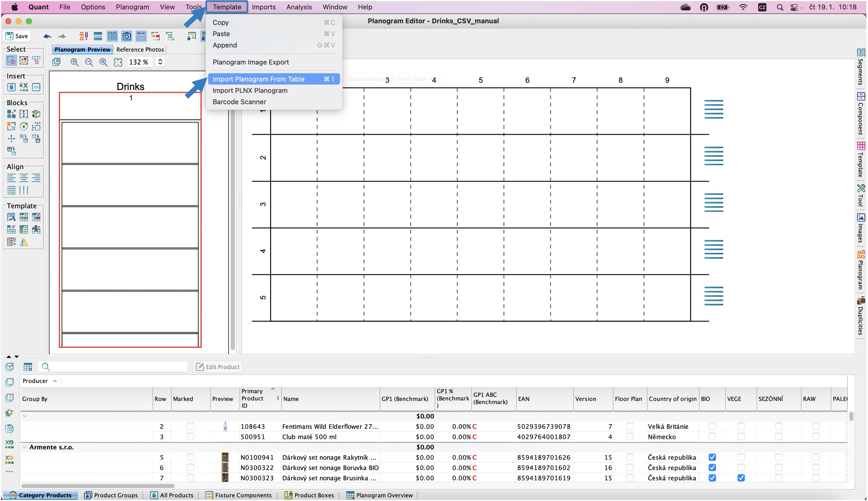The width and height of the screenshot is (868, 501).
Task: Toggle Marked checkbox for Club maté 500 ml
Action: 190,437
